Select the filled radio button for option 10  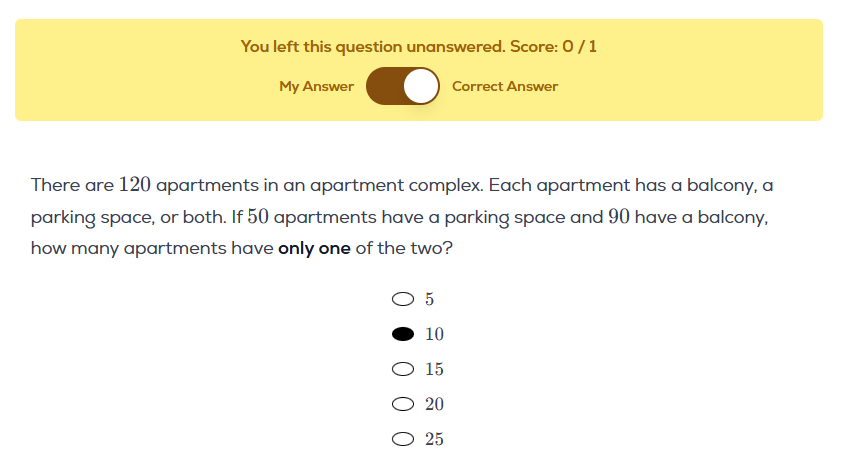coord(403,334)
